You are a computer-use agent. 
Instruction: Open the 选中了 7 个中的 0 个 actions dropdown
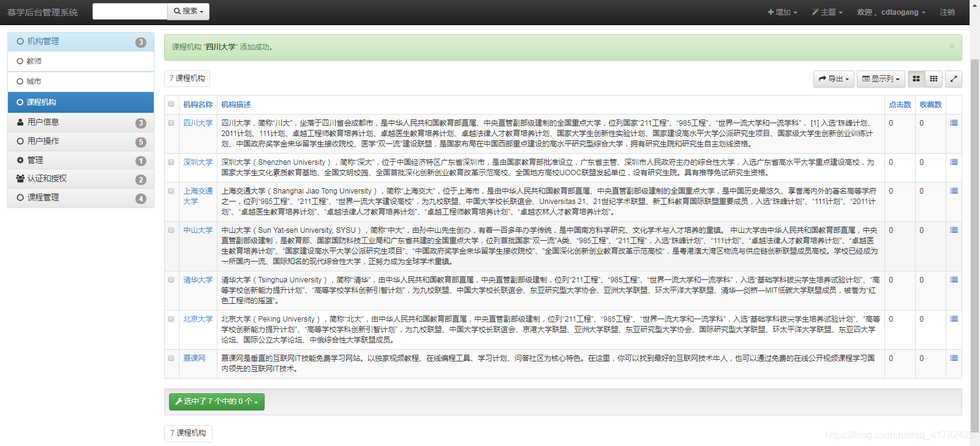tap(217, 401)
